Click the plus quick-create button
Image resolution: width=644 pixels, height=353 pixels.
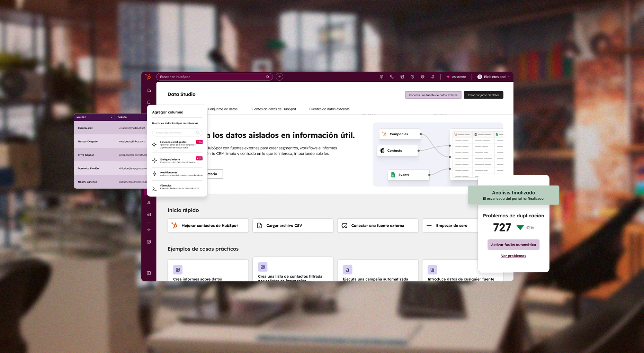(279, 77)
